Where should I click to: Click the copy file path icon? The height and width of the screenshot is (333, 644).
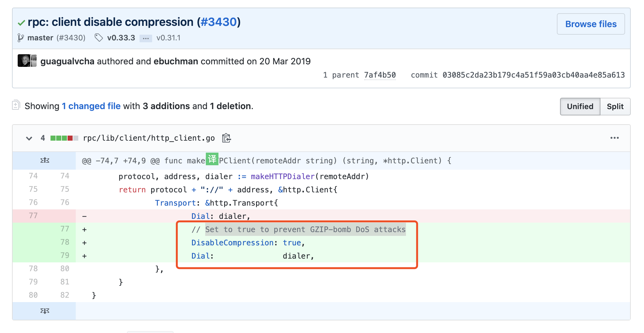click(x=226, y=138)
